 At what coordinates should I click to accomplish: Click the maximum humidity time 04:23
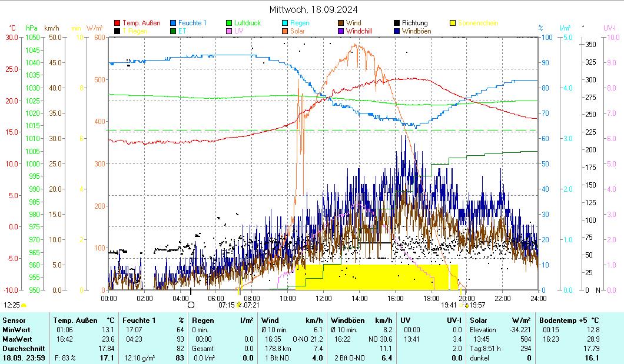pyautogui.click(x=134, y=339)
